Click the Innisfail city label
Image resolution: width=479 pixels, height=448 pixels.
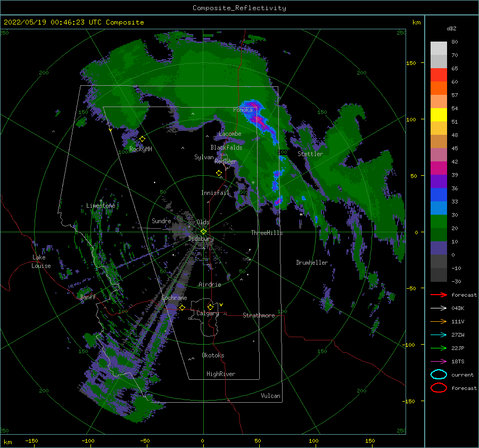point(215,193)
